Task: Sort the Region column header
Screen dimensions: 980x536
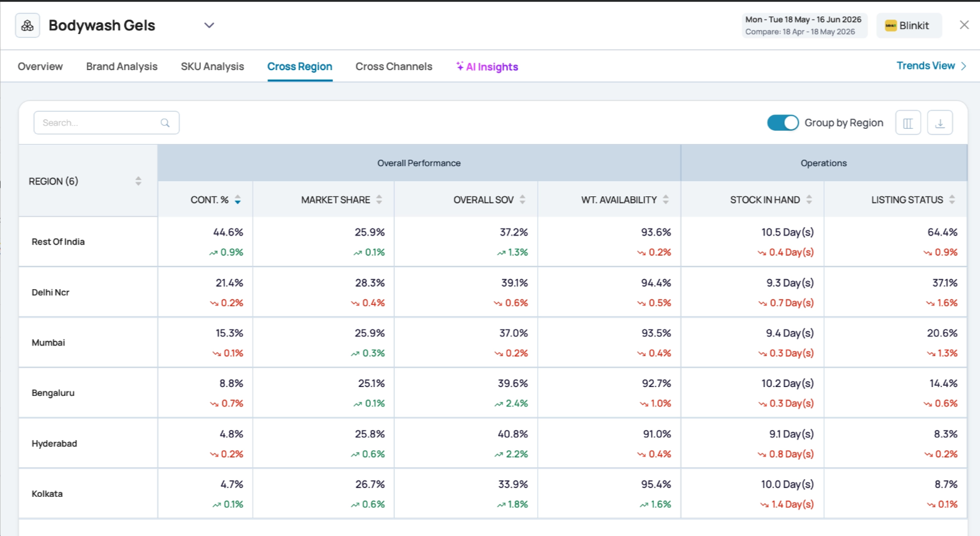Action: tap(138, 181)
